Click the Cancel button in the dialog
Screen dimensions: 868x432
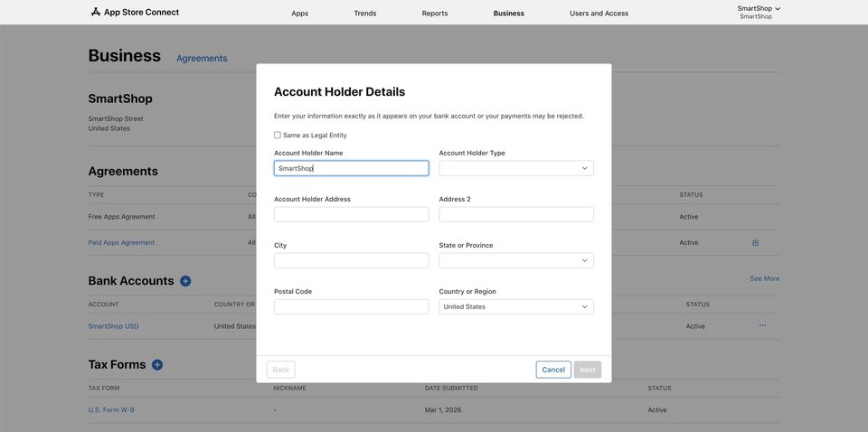point(553,370)
